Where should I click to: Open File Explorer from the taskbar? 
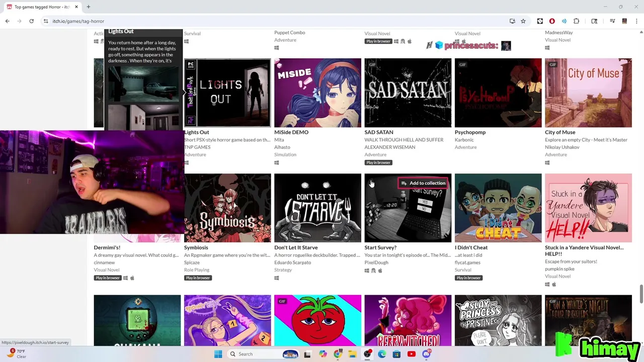point(352,354)
